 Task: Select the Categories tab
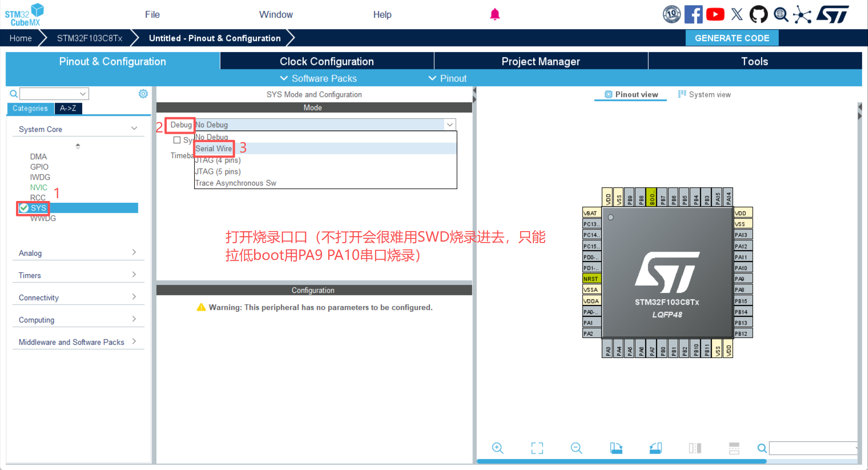30,108
